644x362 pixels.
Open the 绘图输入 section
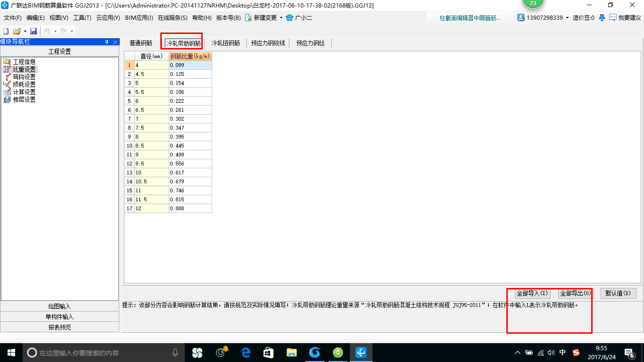click(x=59, y=306)
